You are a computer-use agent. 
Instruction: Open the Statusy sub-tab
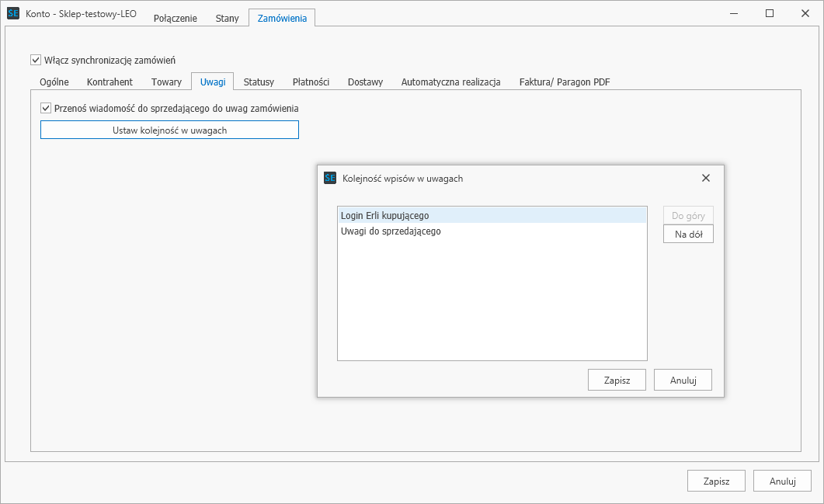(x=259, y=82)
